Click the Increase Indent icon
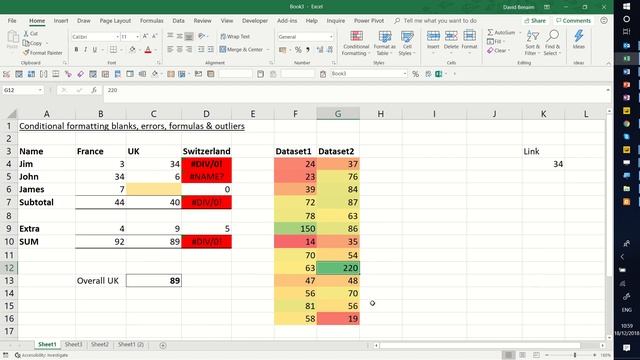 tap(211, 49)
